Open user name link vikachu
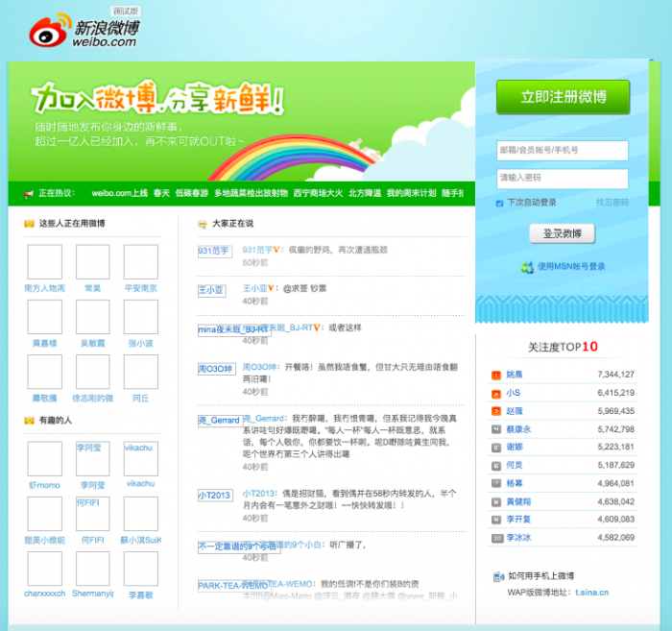Screen dimensions: 672x631 140,484
